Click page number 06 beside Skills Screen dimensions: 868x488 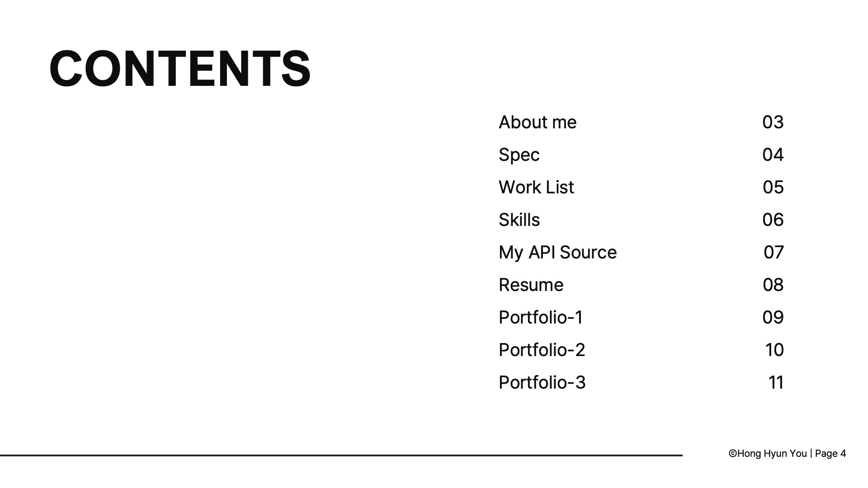click(x=773, y=220)
